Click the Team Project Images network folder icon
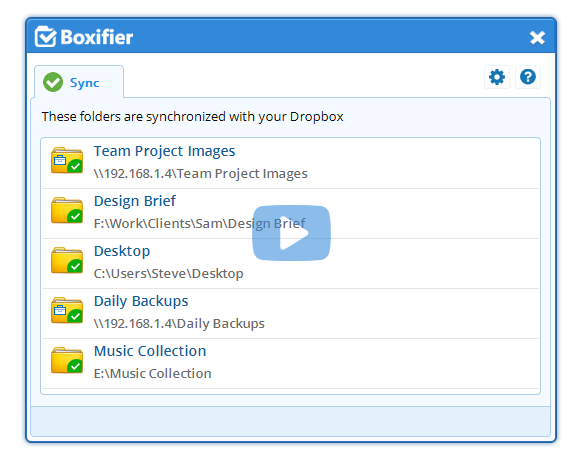The image size is (583, 466). pos(67,160)
